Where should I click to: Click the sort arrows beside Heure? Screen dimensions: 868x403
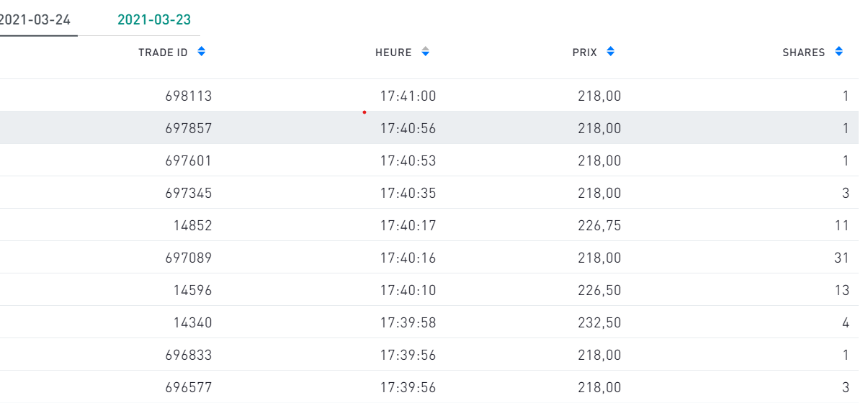(425, 52)
